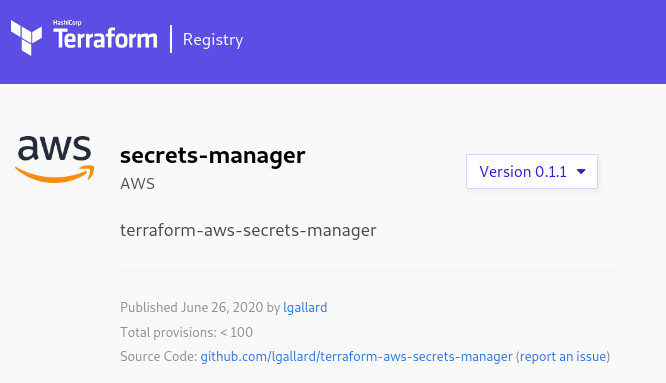Click the divider bar before Registry

click(171, 39)
